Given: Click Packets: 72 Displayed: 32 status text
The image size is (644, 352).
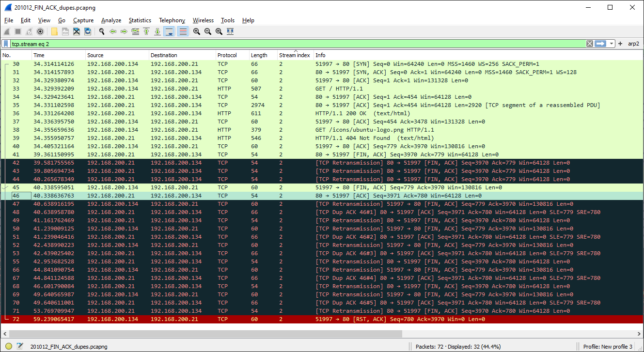Looking at the screenshot, I should pyautogui.click(x=458, y=347).
